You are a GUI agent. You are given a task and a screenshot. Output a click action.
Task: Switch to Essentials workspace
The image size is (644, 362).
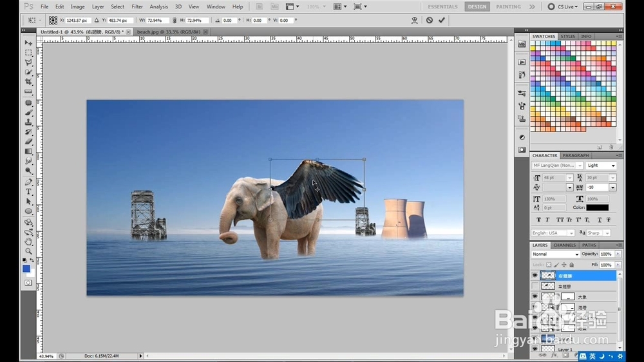tap(442, 6)
